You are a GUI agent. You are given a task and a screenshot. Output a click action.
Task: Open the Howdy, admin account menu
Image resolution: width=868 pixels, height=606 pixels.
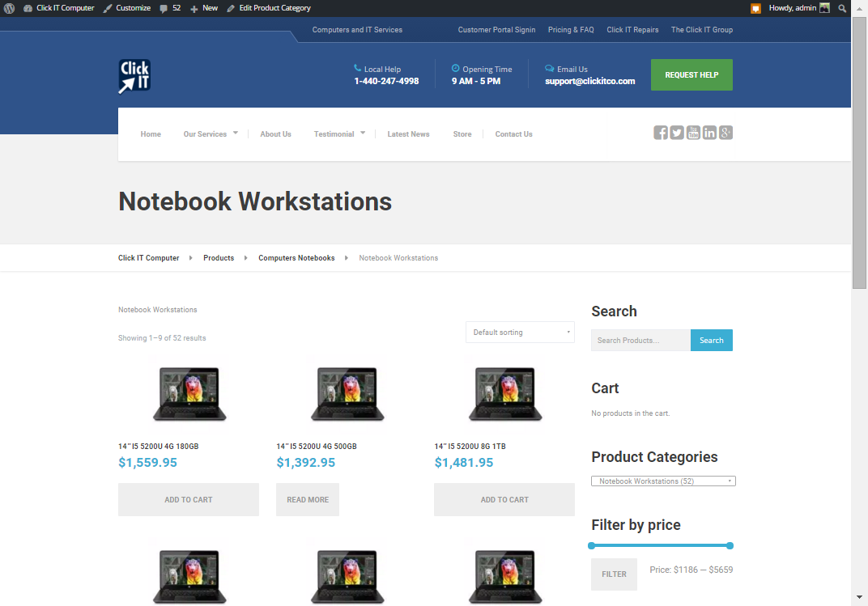(x=798, y=8)
